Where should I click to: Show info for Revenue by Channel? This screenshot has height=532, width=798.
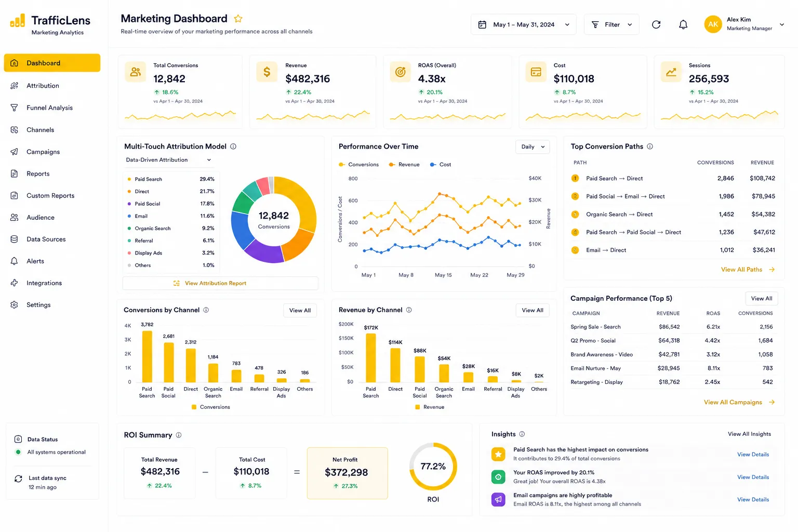pos(409,310)
